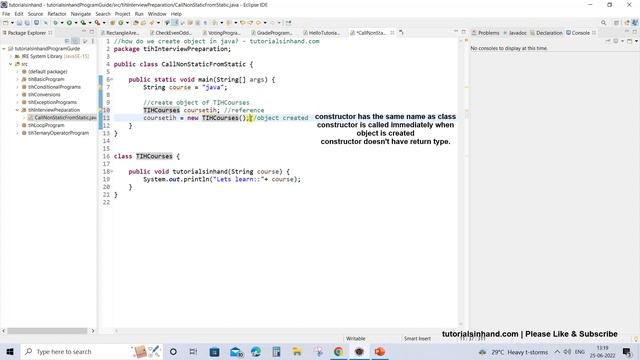Open the Windows Start menu
The height and width of the screenshot is (360, 640).
pyautogui.click(x=10, y=351)
